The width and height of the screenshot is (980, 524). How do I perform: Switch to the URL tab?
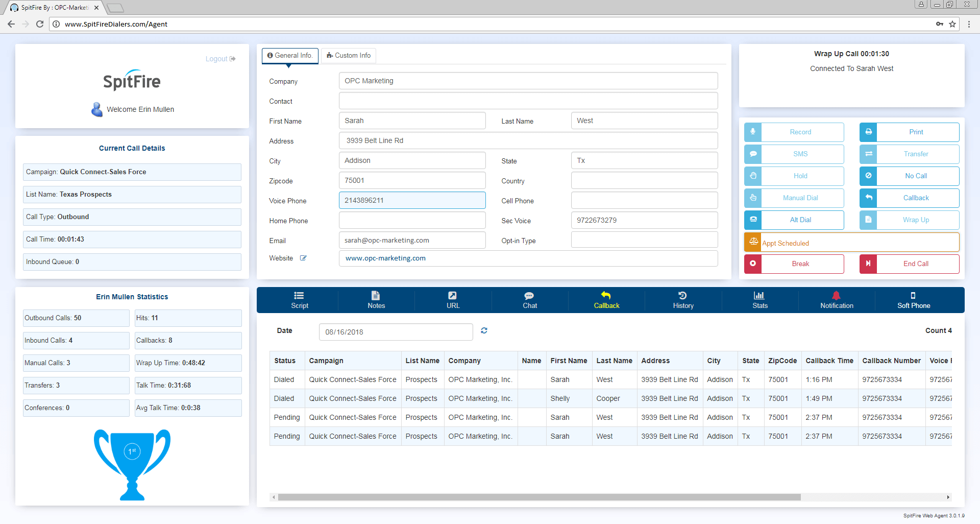coord(453,300)
